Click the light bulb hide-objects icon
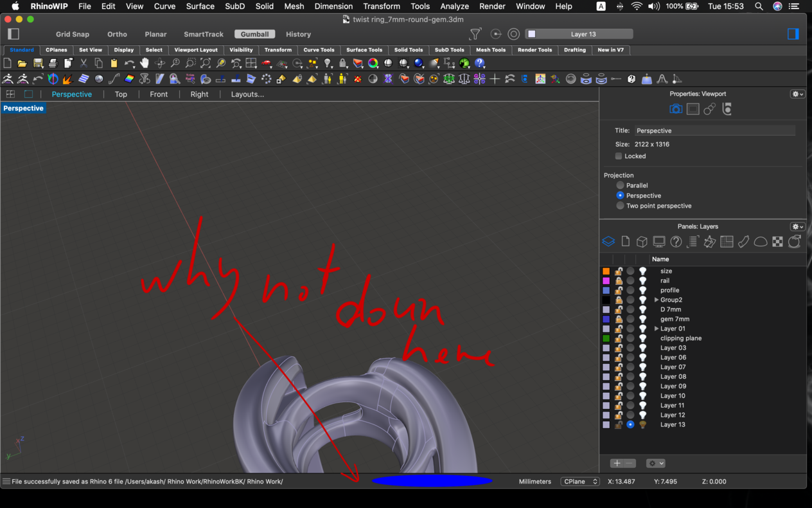Viewport: 812px width, 508px height. coord(328,63)
